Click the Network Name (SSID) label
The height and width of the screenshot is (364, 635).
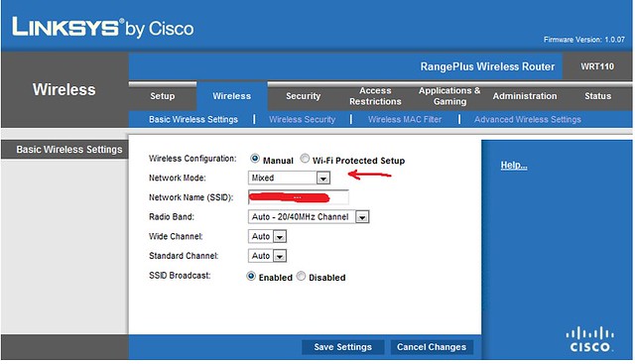point(190,197)
